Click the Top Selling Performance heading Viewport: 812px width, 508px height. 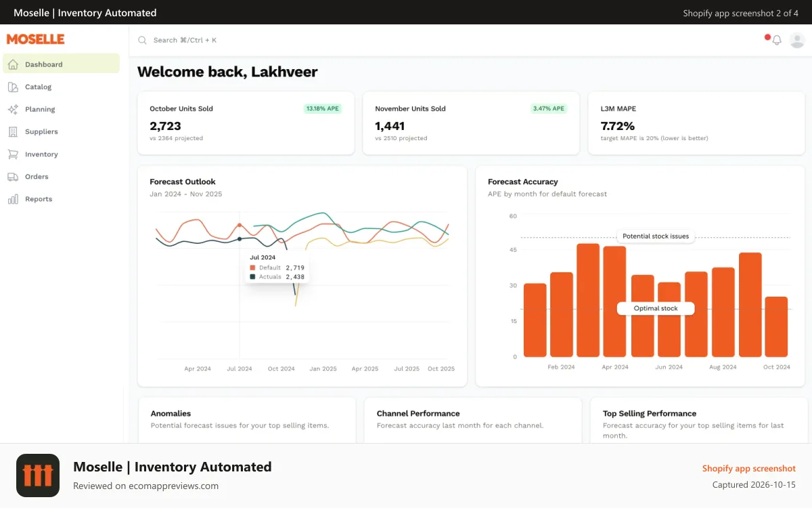click(650, 413)
